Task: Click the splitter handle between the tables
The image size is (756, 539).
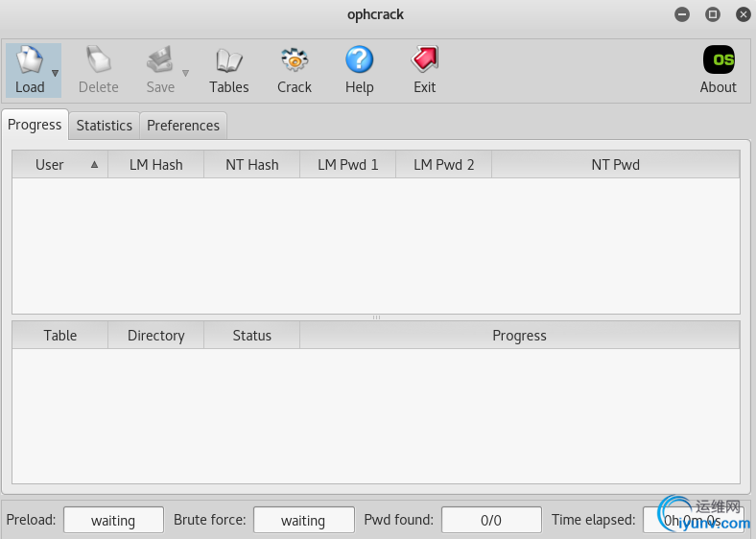Action: pos(376,317)
